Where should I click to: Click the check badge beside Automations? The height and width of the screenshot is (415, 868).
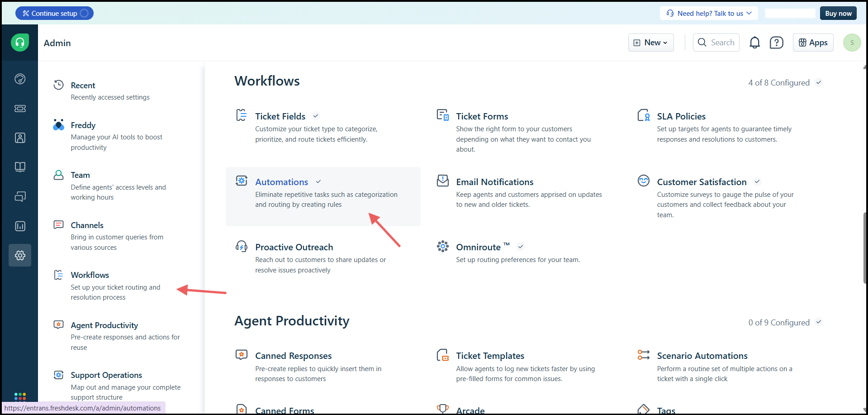click(x=318, y=181)
